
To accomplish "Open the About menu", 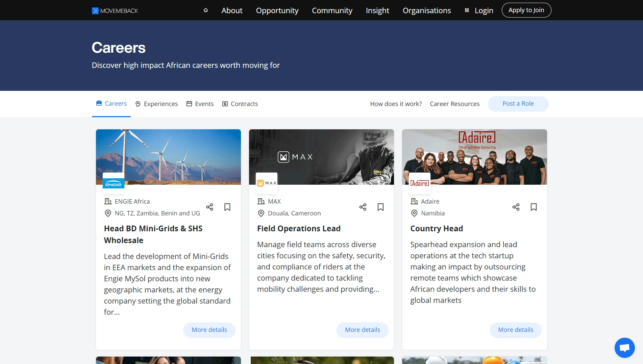I will point(232,10).
